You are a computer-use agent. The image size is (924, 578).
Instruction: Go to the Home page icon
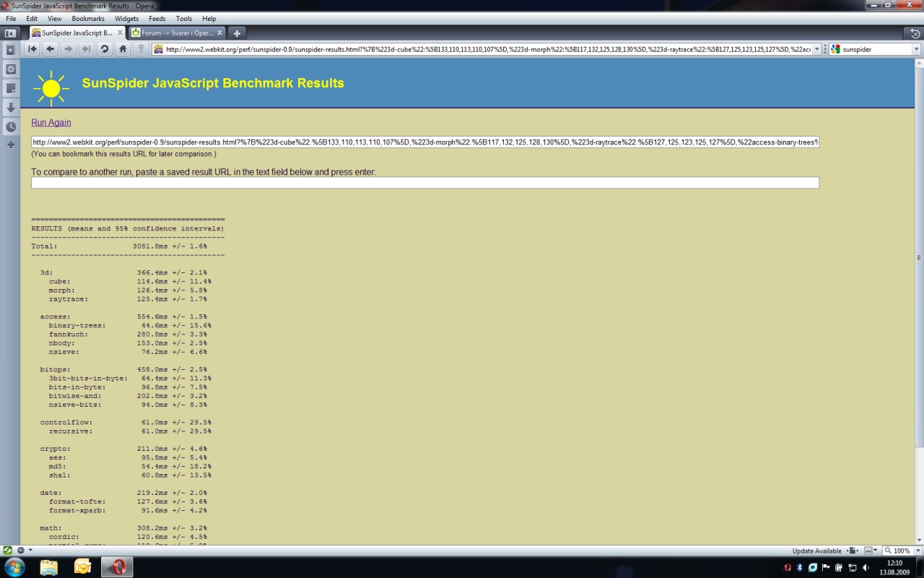click(123, 49)
